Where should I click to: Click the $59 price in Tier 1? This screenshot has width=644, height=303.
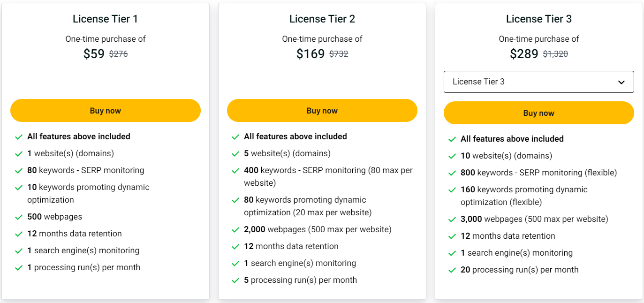click(x=94, y=54)
